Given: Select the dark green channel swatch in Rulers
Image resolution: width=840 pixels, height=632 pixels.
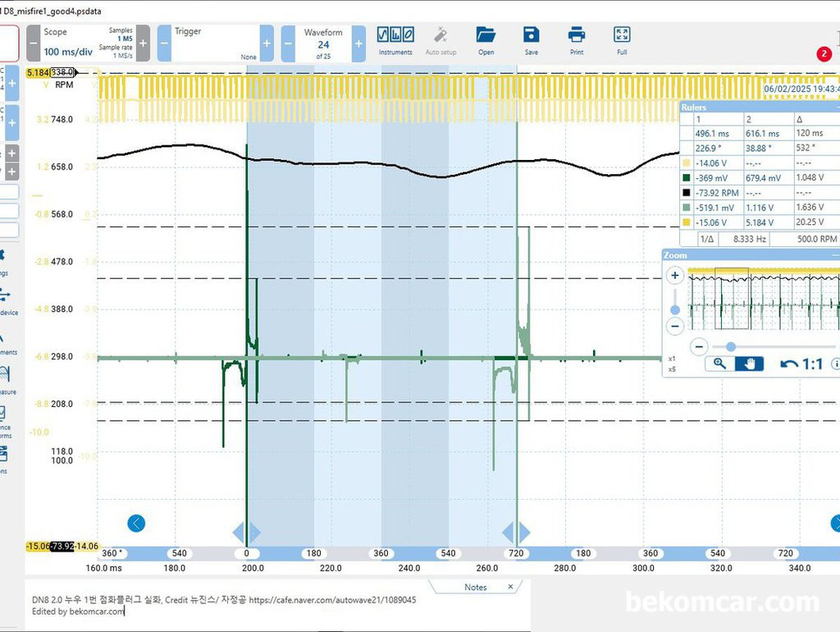Looking at the screenshot, I should pos(687,177).
